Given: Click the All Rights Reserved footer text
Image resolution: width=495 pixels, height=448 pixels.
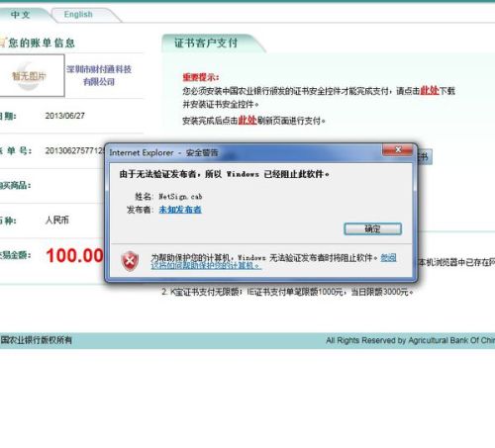Looking at the screenshot, I should [x=410, y=340].
